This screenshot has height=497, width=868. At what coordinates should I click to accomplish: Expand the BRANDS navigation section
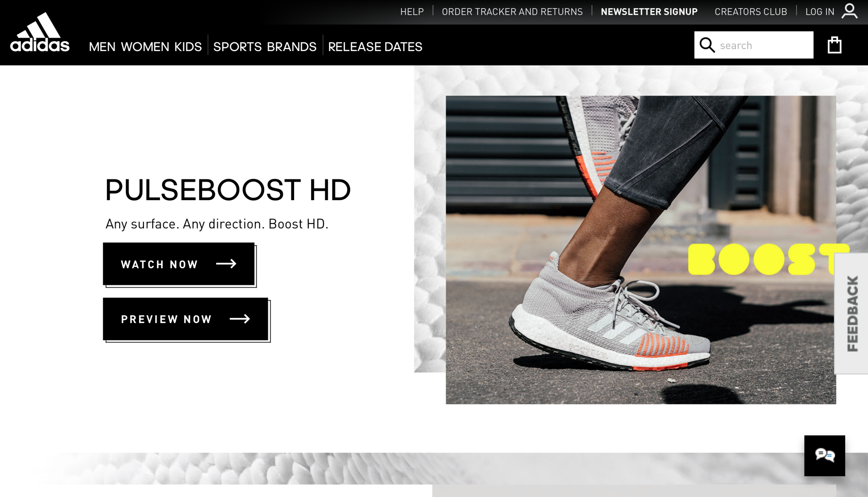coord(292,47)
